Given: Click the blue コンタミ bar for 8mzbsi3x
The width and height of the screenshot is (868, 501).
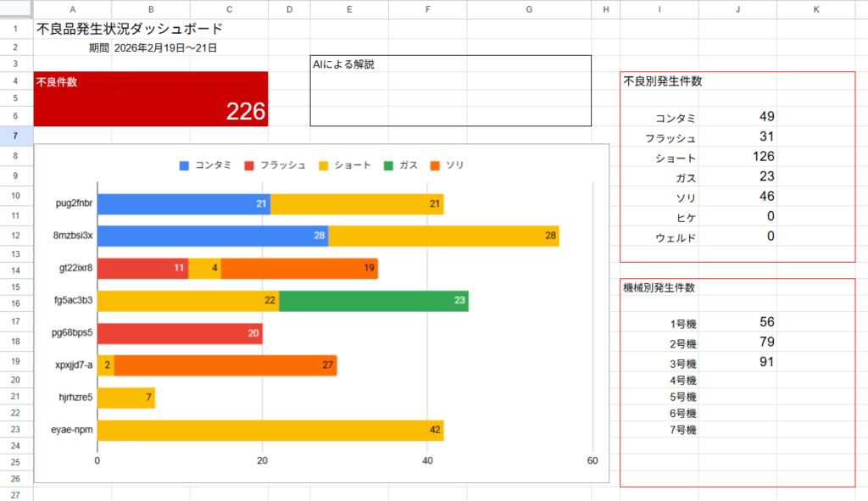Looking at the screenshot, I should tap(212, 236).
